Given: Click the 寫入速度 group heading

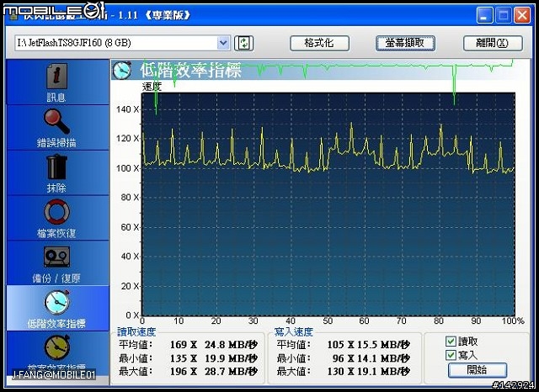Looking at the screenshot, I should tap(294, 332).
